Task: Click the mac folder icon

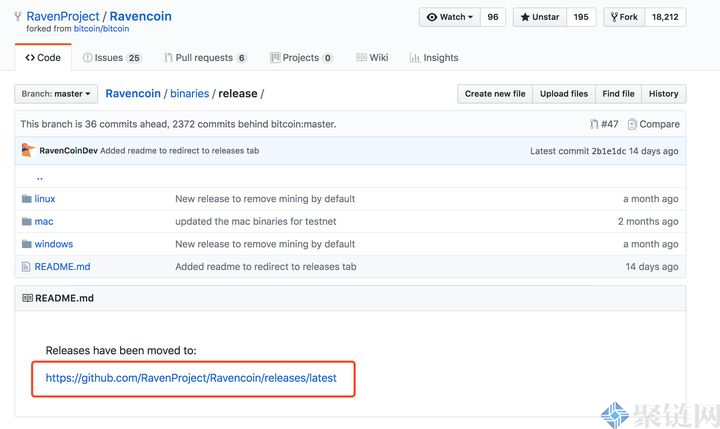Action: pos(27,221)
